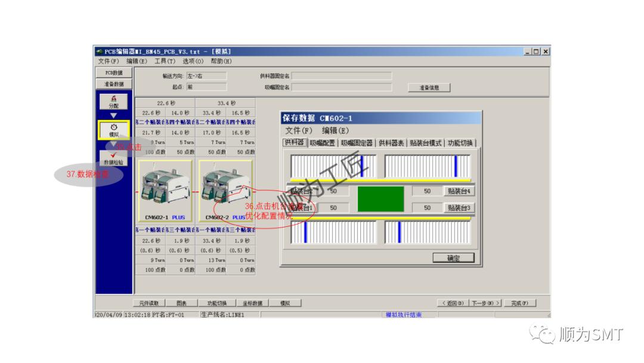Open 编辑(E) menu in 保存数据 dialog
Image resolution: width=644 pixels, height=363 pixels.
click(335, 131)
